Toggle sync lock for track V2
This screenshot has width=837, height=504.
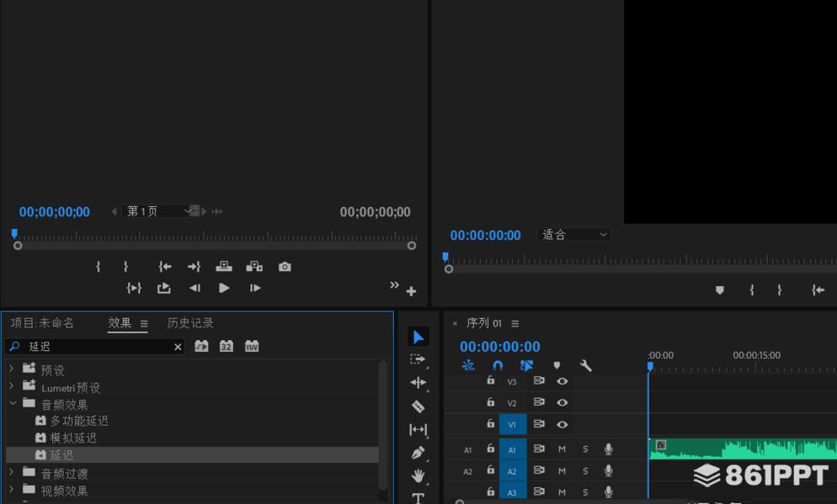point(539,402)
